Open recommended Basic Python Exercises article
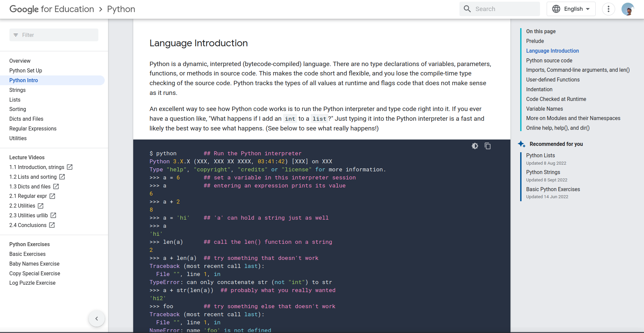644x333 pixels. pyautogui.click(x=553, y=189)
